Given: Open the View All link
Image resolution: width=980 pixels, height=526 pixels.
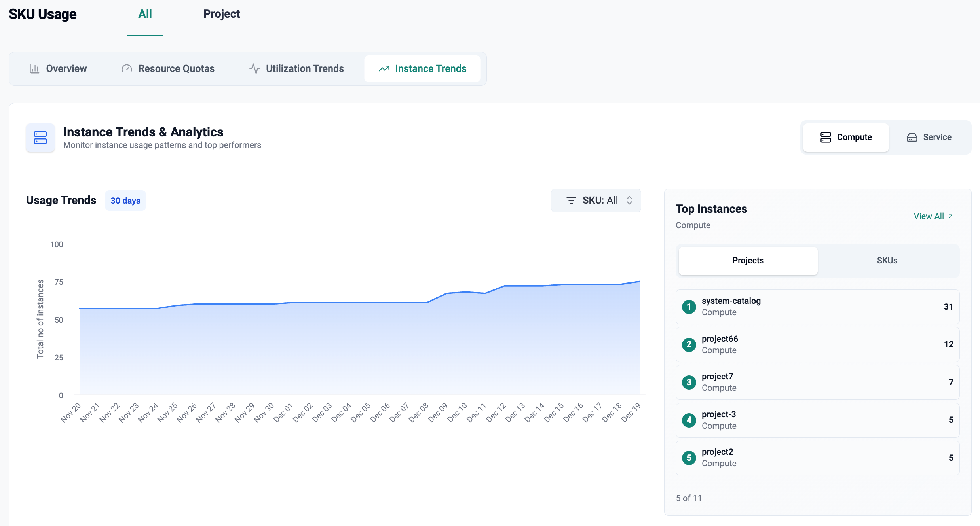Looking at the screenshot, I should (933, 216).
